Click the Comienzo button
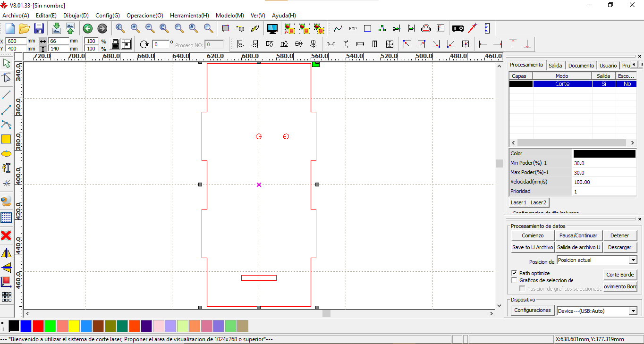644x344 pixels. (x=533, y=235)
